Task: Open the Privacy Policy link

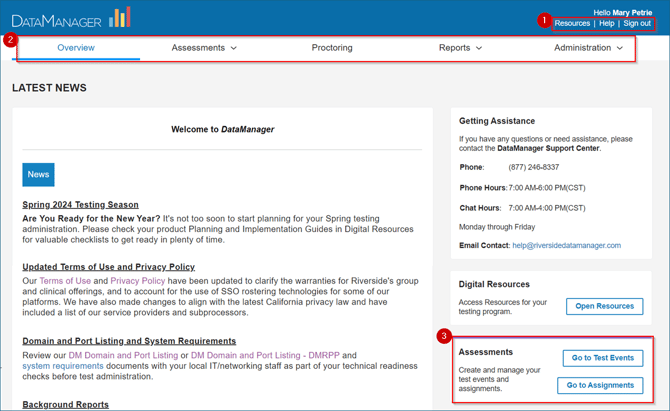Action: (138, 281)
